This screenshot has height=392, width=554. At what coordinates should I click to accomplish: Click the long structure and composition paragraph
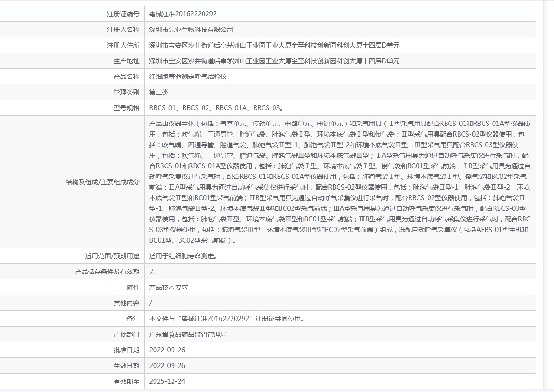pos(340,182)
